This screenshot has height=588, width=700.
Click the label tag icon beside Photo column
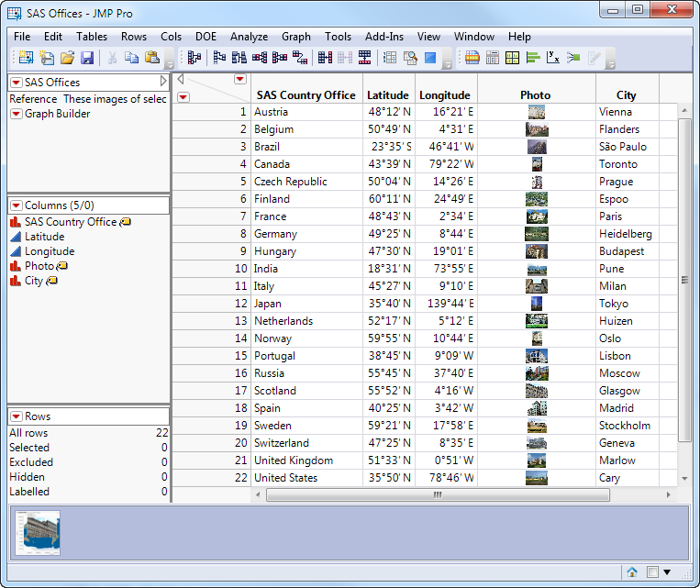pos(62,266)
